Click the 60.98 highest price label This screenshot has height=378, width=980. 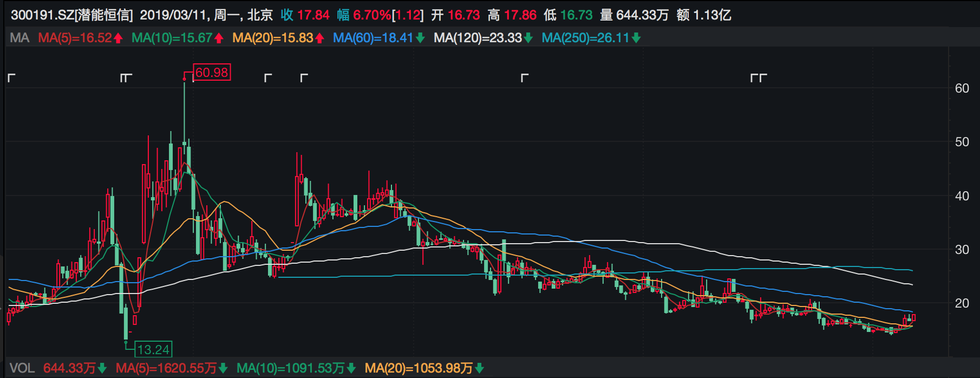point(212,73)
